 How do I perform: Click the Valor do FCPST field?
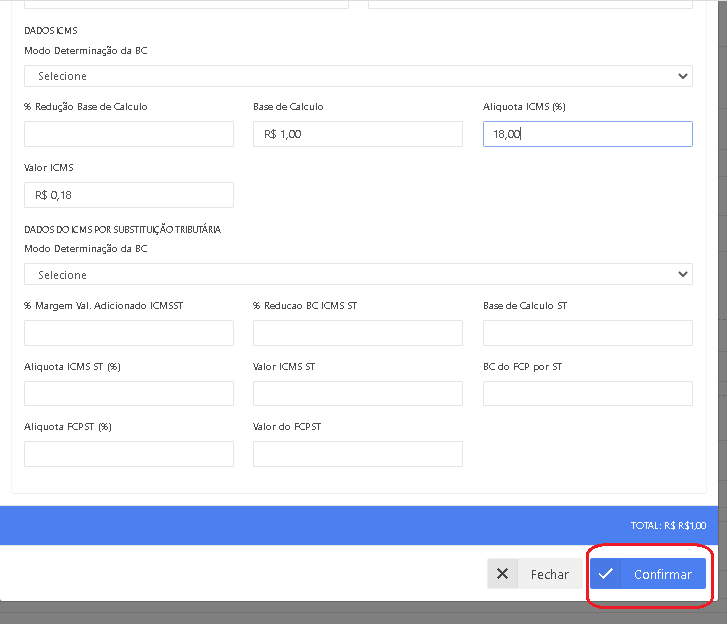357,454
